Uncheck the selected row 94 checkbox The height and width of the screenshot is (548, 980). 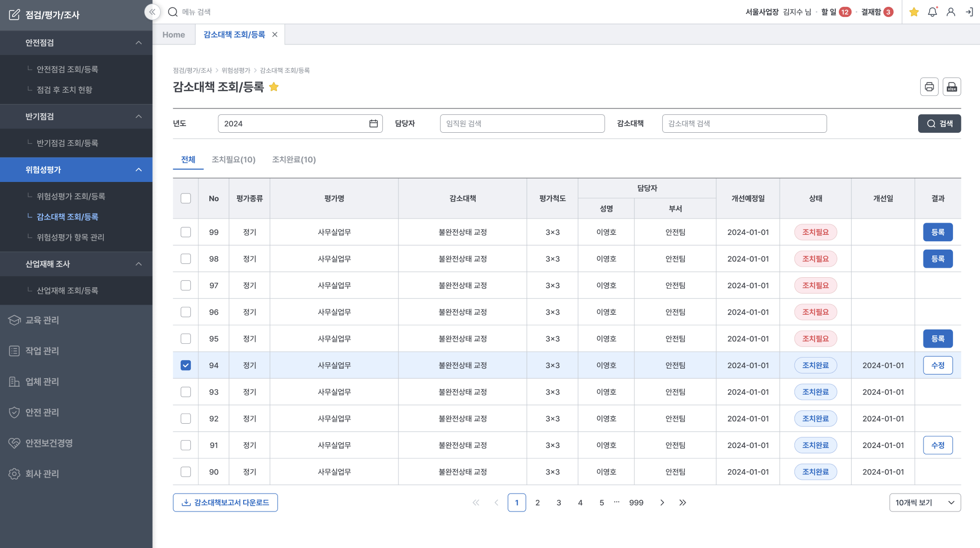[186, 366]
